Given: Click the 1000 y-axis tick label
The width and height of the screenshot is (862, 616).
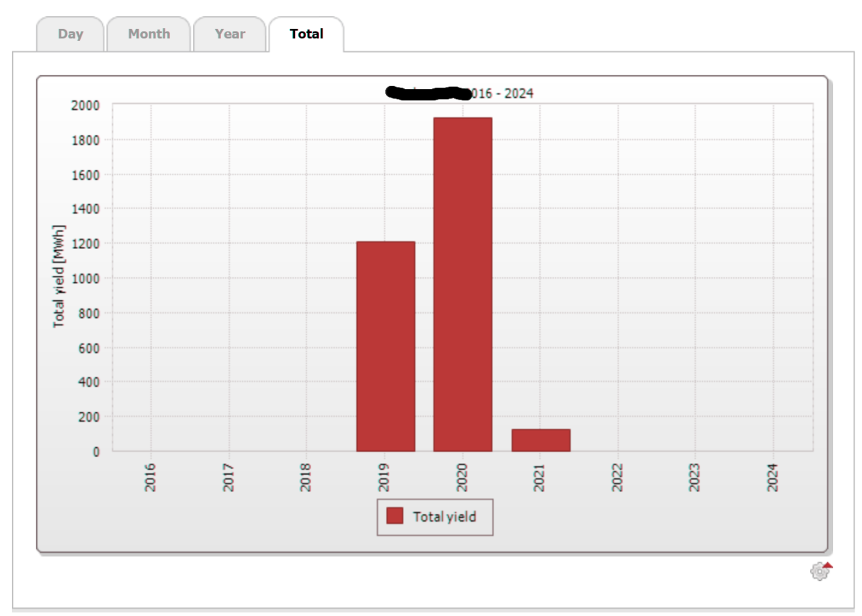Looking at the screenshot, I should coord(86,278).
